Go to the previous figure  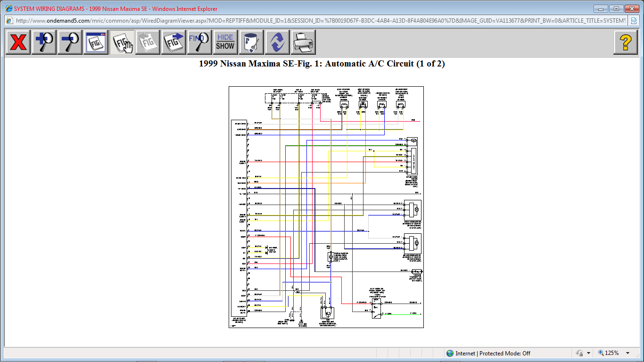[148, 42]
